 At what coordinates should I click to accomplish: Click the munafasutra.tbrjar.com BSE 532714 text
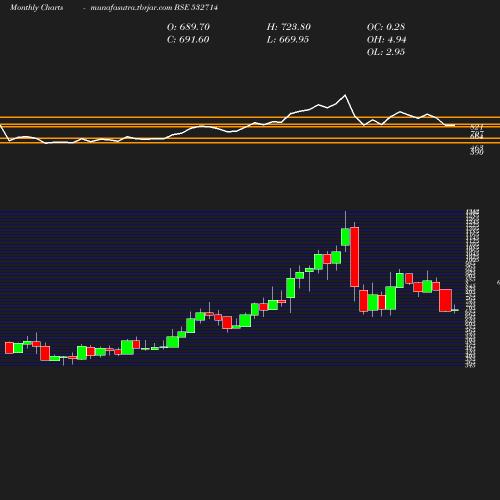pyautogui.click(x=154, y=7)
